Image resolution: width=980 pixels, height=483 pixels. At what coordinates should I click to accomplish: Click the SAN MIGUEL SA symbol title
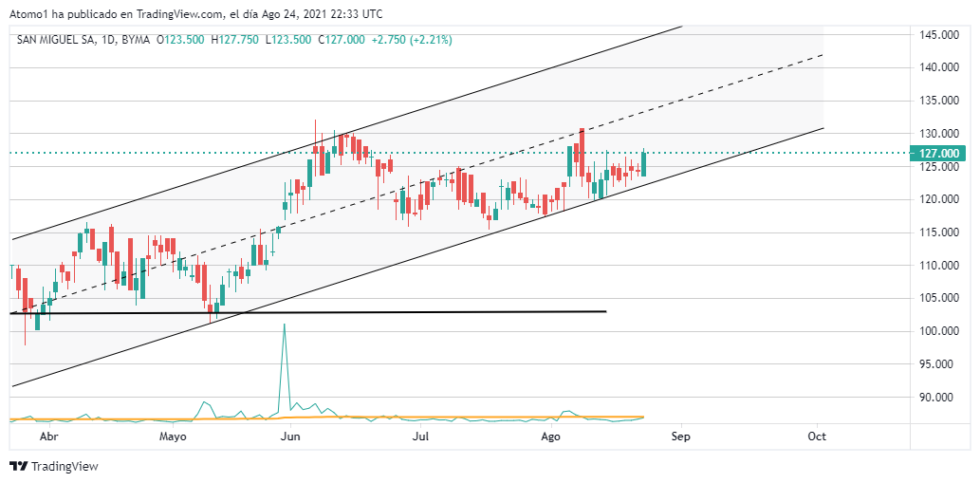tap(55, 39)
